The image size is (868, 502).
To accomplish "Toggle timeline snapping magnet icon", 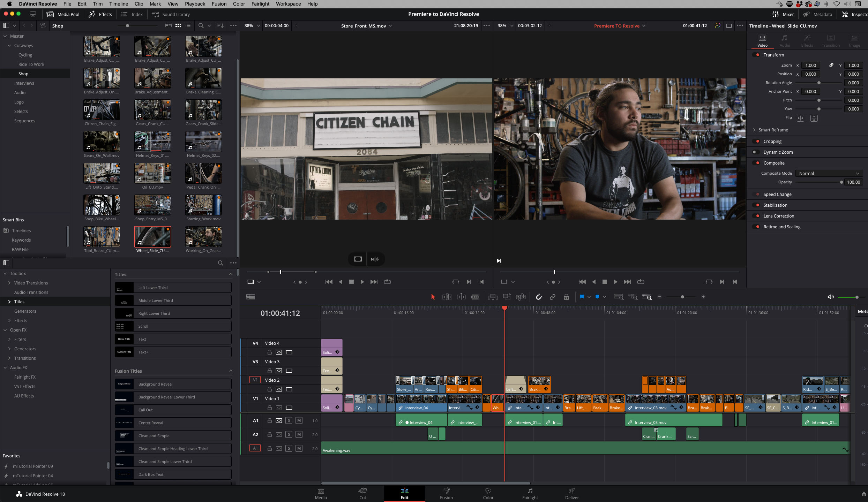I will pyautogui.click(x=539, y=297).
